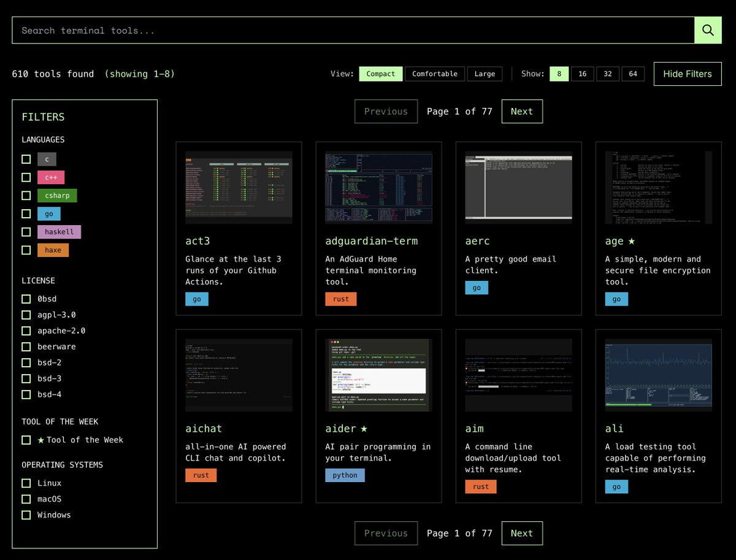Check the apache-2.0 license box
The image size is (736, 560).
(x=26, y=331)
